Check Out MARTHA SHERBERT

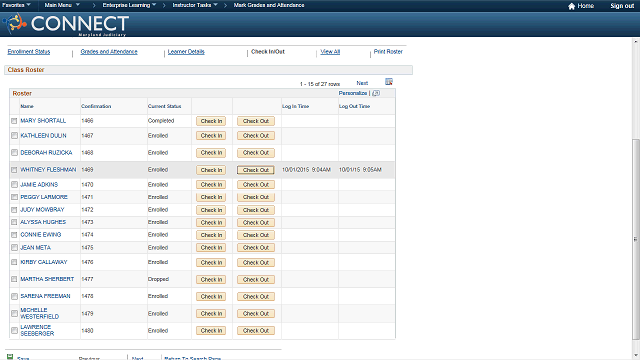[256, 280]
